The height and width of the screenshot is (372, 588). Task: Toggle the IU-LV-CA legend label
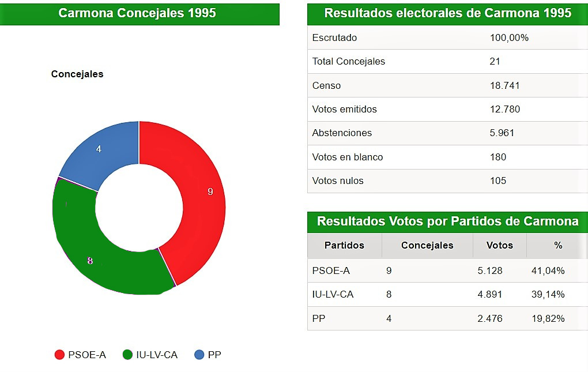[x=157, y=355]
